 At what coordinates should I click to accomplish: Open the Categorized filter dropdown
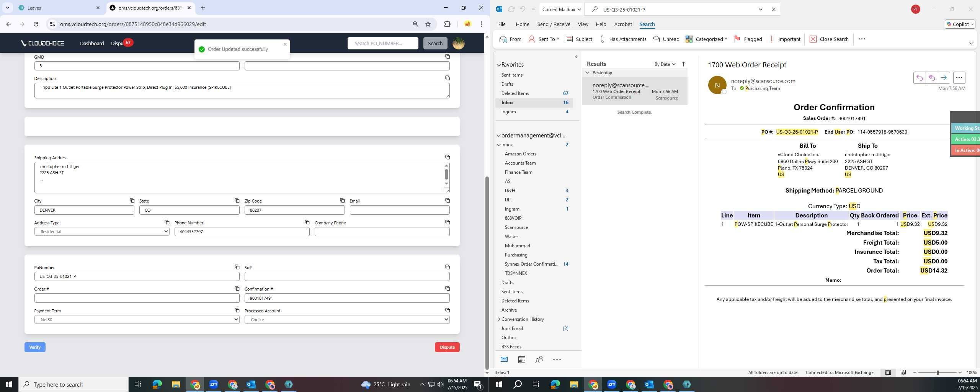click(706, 39)
